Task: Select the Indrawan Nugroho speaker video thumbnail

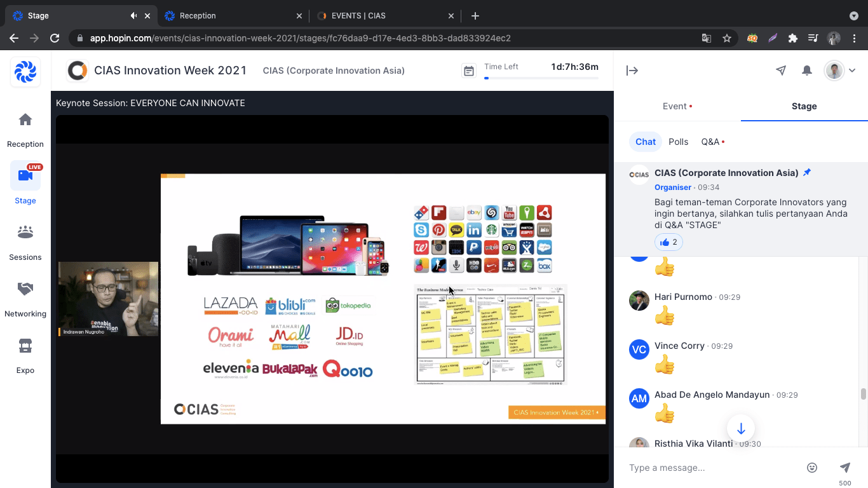Action: (108, 299)
